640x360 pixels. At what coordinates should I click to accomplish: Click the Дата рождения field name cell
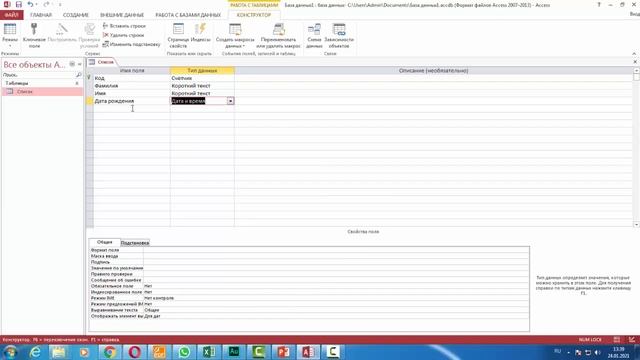[131, 101]
